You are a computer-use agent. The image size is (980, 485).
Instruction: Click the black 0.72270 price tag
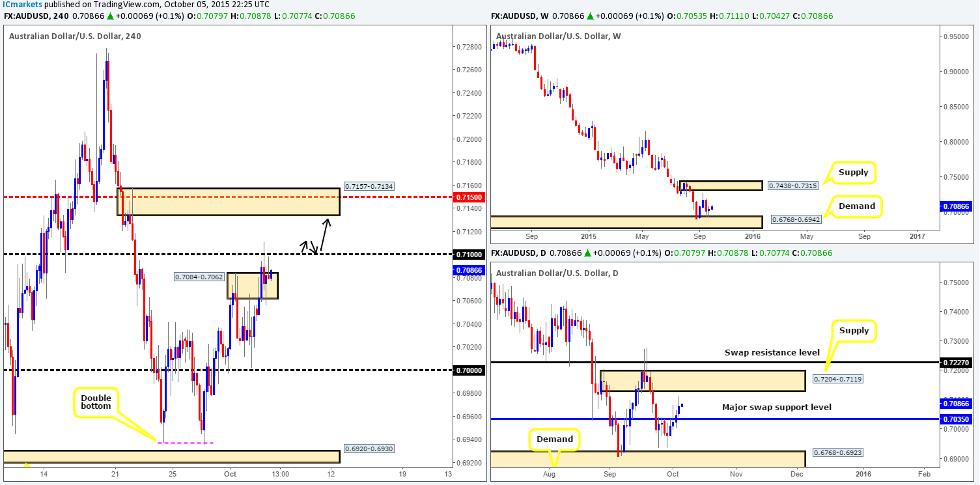(956, 362)
